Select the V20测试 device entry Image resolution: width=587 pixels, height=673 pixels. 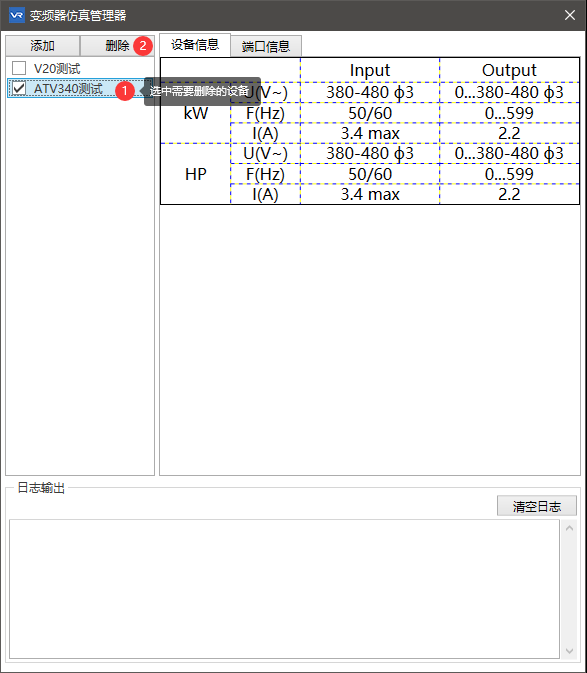57,68
